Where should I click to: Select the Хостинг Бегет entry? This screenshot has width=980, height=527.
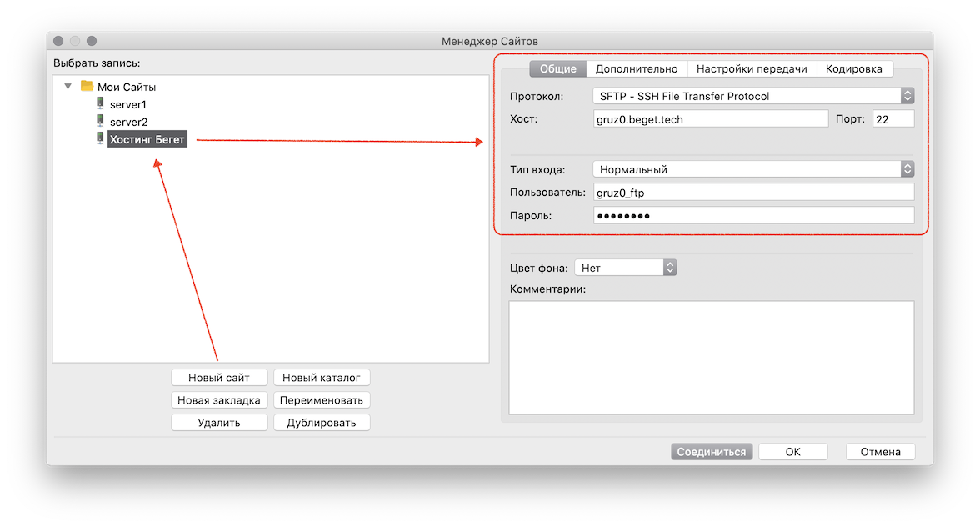(147, 139)
